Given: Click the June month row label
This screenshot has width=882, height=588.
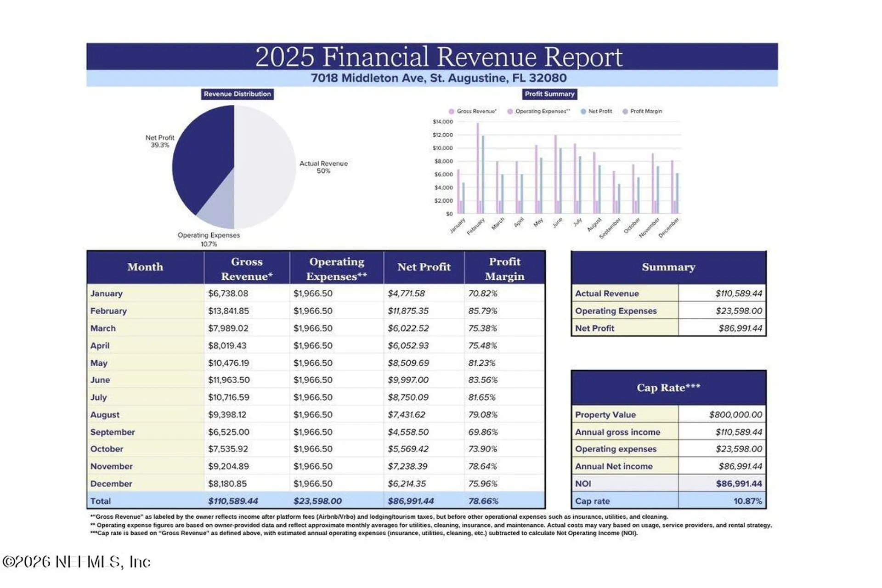Looking at the screenshot, I should tap(100, 380).
